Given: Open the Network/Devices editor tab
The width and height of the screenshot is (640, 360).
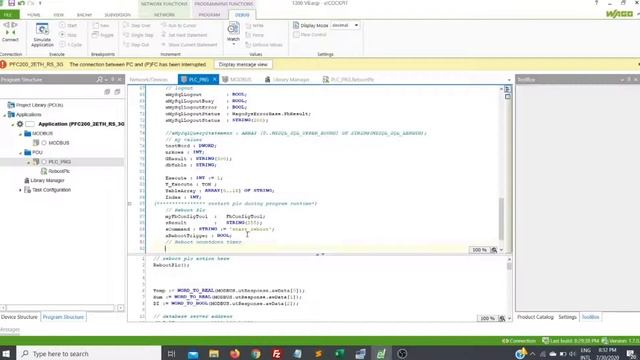Looking at the screenshot, I should (149, 80).
